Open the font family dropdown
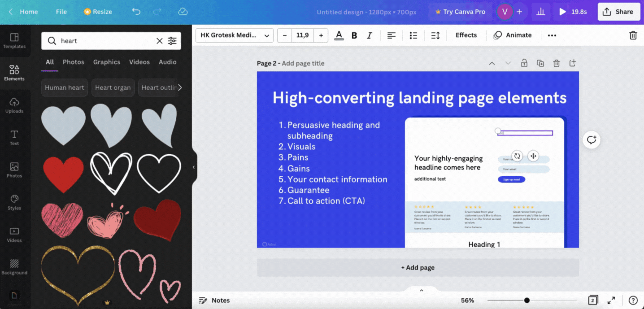Screen dimensions: 644x309 coord(235,35)
